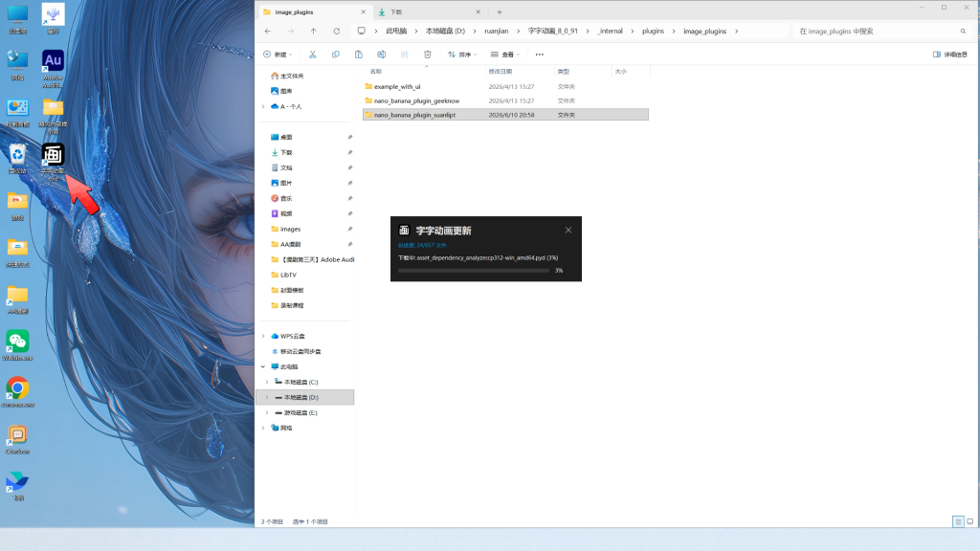Click the image_plugins search box
The height and width of the screenshot is (551, 980).
882,31
